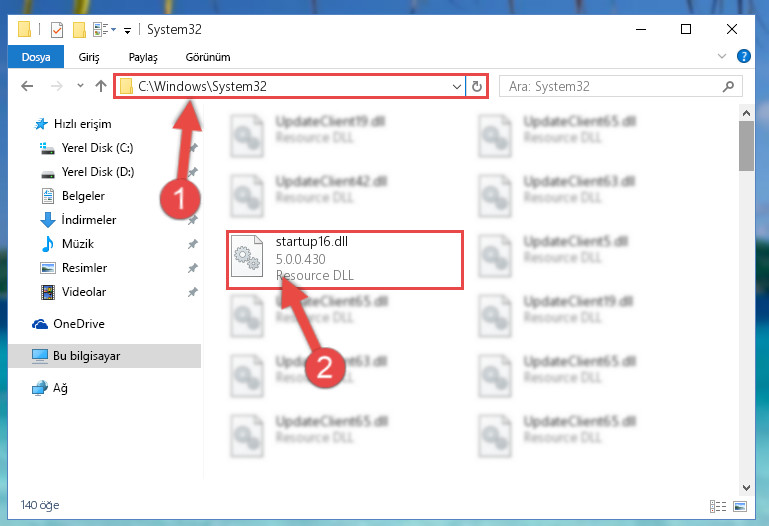This screenshot has height=526, width=769.
Task: Expand the address bar history dropdown
Action: point(457,87)
